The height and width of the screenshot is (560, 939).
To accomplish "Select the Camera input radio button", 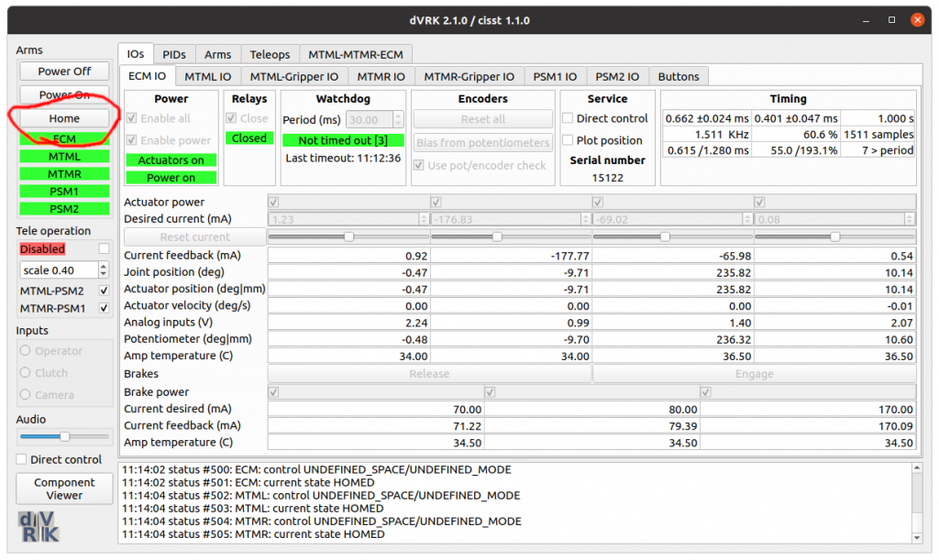I will point(25,395).
